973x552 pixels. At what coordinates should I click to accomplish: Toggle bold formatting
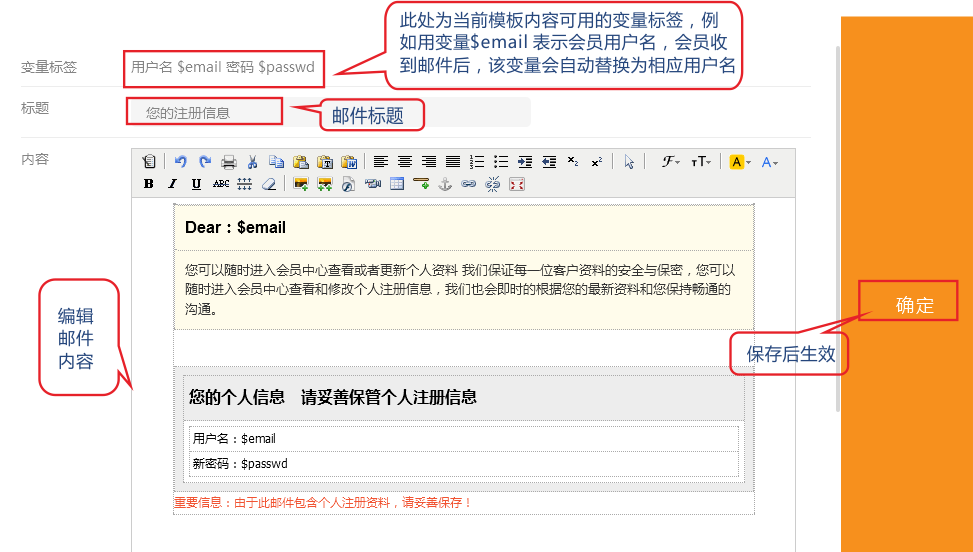tap(149, 184)
